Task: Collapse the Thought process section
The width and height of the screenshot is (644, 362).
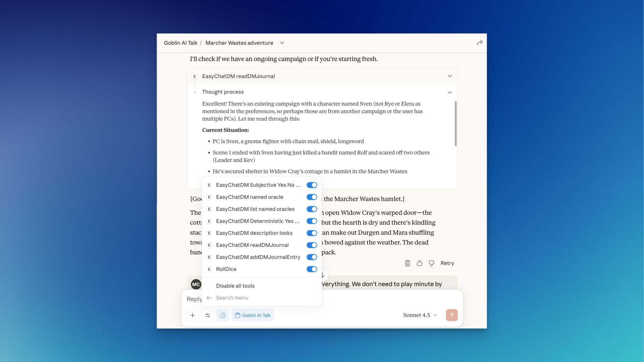Action: tap(449, 92)
